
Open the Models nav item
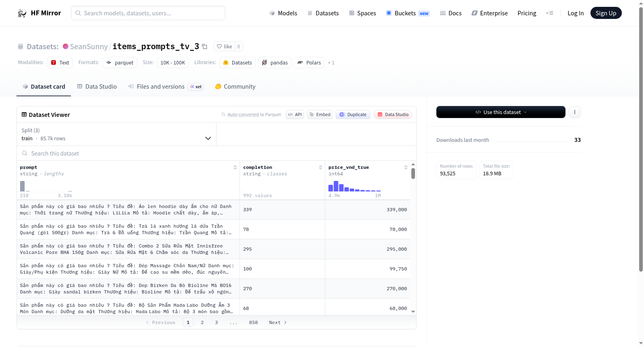click(283, 13)
